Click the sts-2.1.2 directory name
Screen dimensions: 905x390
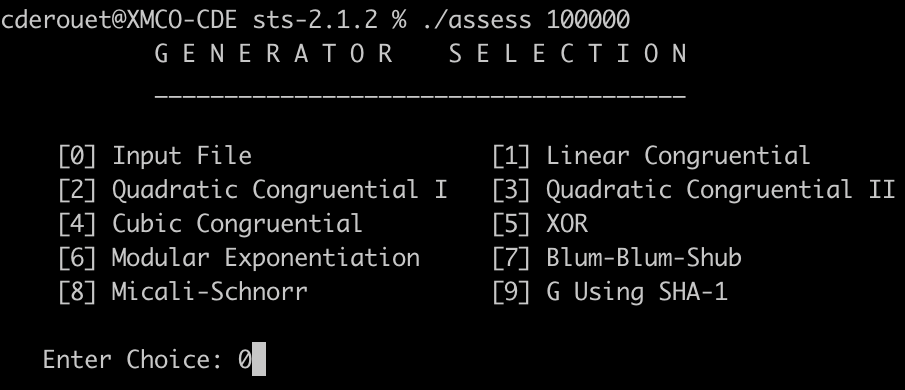tap(315, 20)
